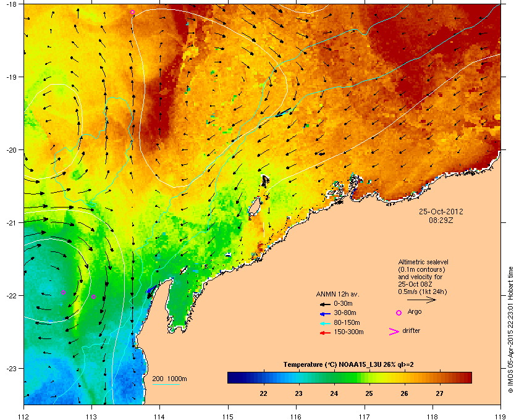Click the 'Argo' legend label
519x420 pixels.
(x=415, y=312)
